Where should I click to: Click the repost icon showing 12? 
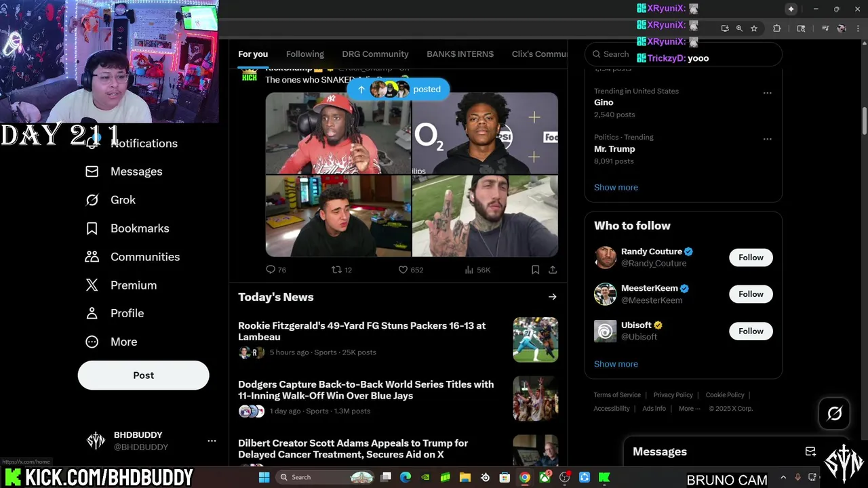[336, 270]
